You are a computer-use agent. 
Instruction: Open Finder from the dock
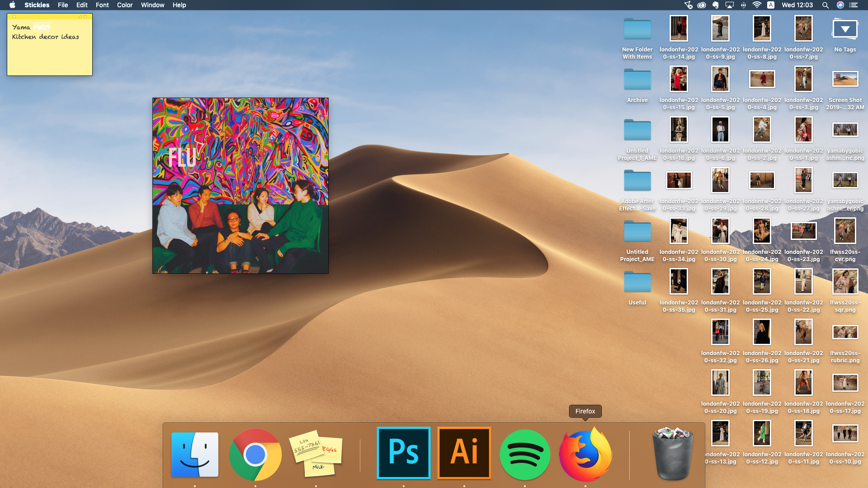tap(195, 454)
